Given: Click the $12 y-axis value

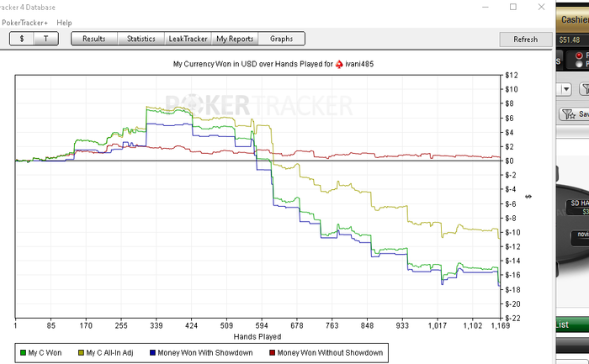Looking at the screenshot, I should pos(511,76).
